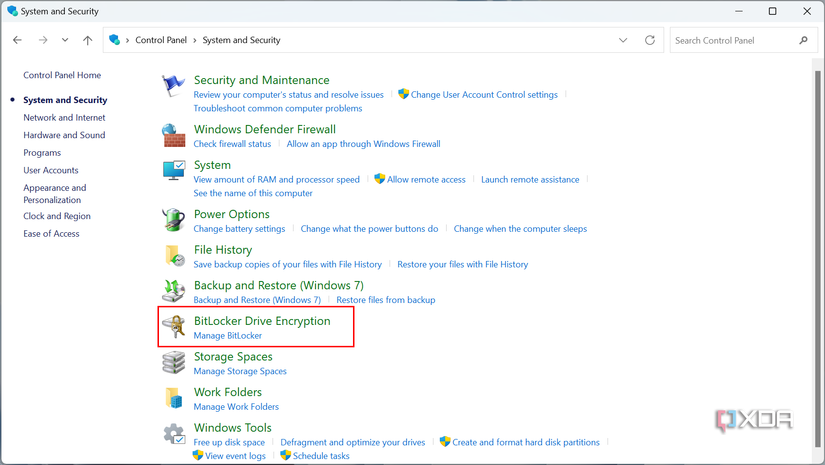Image resolution: width=825 pixels, height=465 pixels.
Task: Click Control Panel in the breadcrumb
Action: [161, 40]
